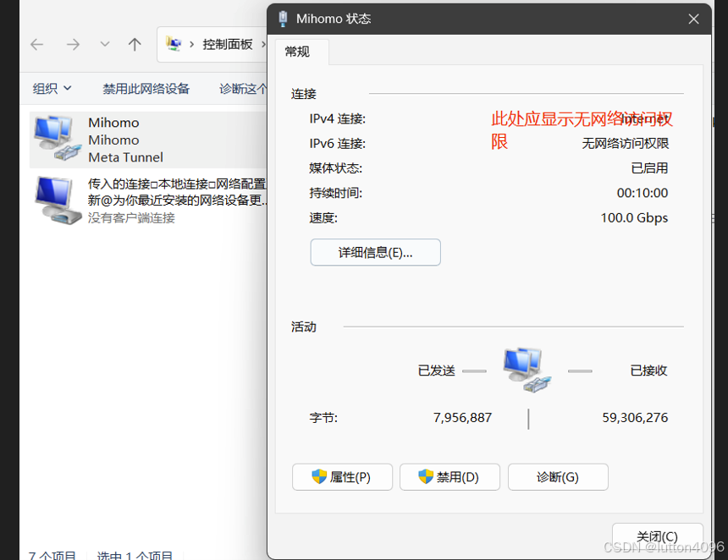Screen dimensions: 728x560
Task: Click the received bytes value 59,306,276
Action: (635, 418)
